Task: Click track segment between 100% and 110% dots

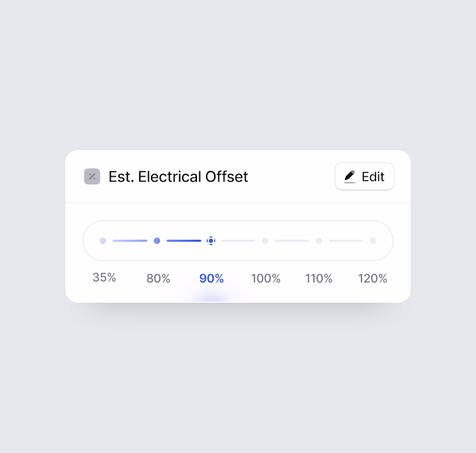Action: coord(292,240)
